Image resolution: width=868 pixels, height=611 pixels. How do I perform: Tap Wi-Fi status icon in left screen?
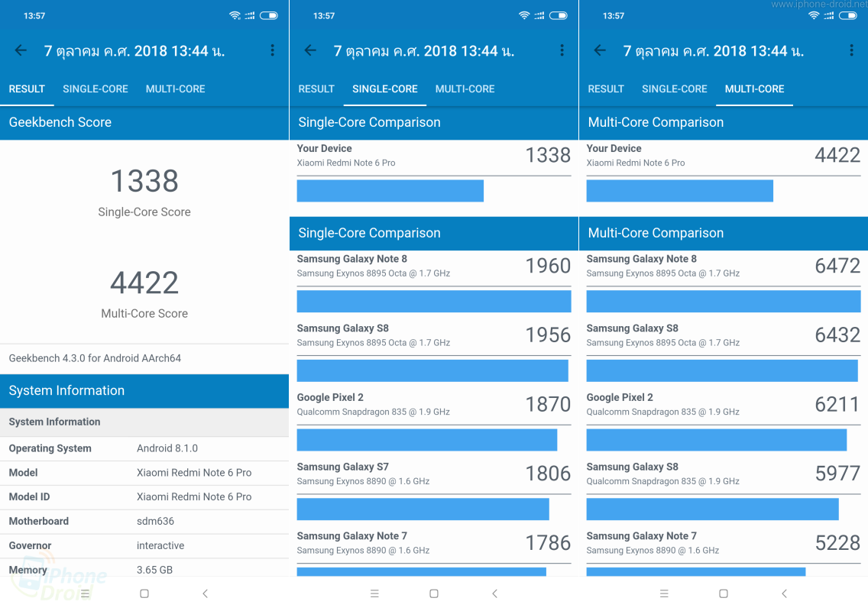pyautogui.click(x=235, y=15)
